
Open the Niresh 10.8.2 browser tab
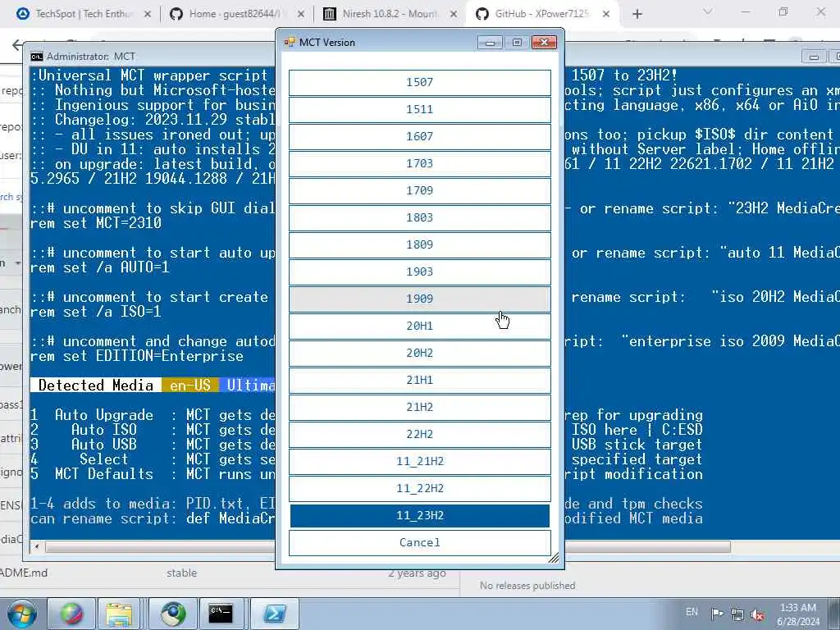[390, 14]
